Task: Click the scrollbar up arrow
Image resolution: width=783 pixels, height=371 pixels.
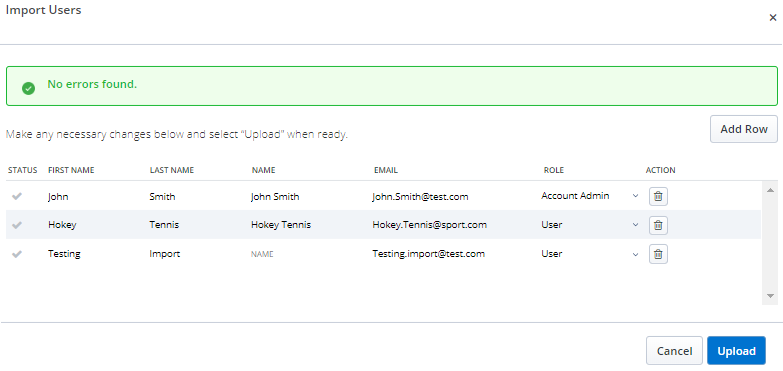Action: click(x=770, y=190)
